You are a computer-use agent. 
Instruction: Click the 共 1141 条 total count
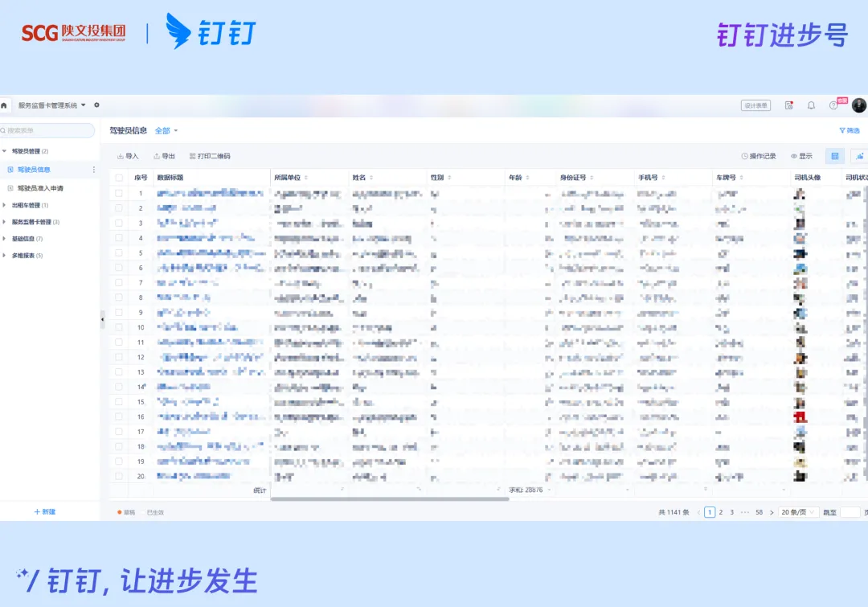tap(674, 512)
